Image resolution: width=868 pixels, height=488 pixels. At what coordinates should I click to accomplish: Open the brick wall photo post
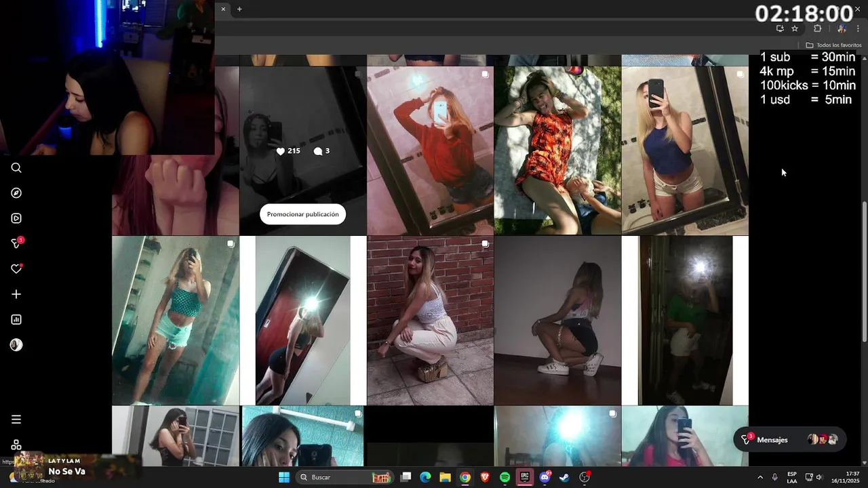click(430, 320)
